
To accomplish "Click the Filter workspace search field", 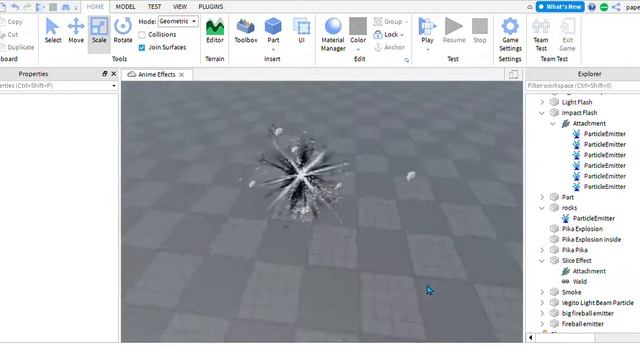I will click(583, 86).
